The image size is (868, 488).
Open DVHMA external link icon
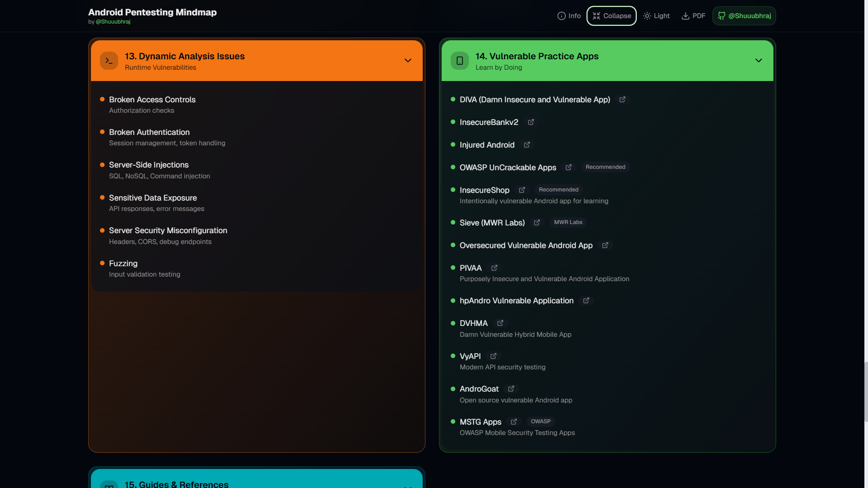coord(500,323)
